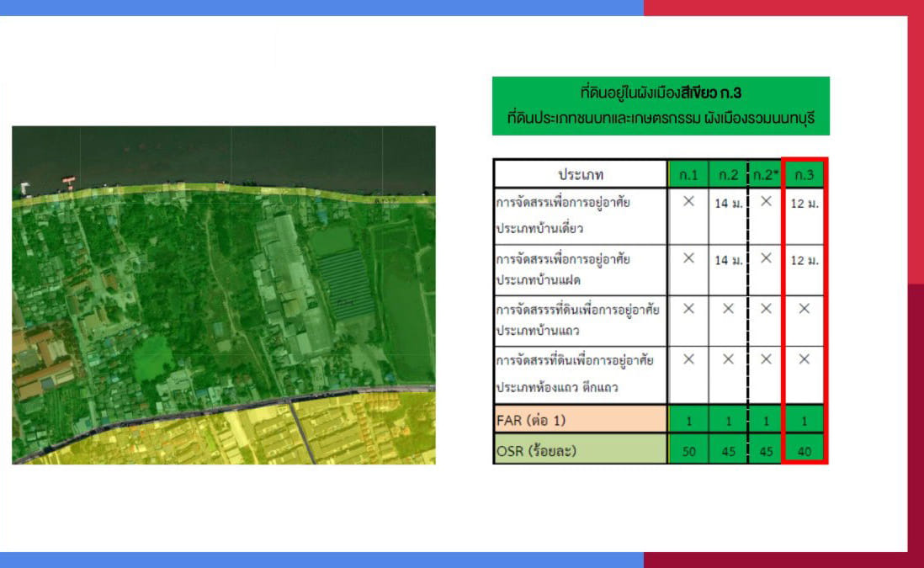This screenshot has width=924, height=568.
Task: Click the ก.1 column header
Action: click(688, 174)
